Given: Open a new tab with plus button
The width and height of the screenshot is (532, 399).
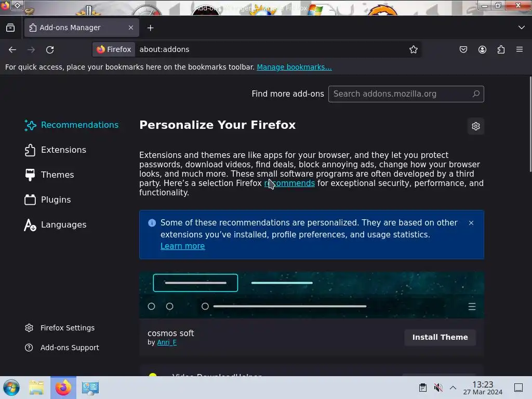Looking at the screenshot, I should 150,28.
